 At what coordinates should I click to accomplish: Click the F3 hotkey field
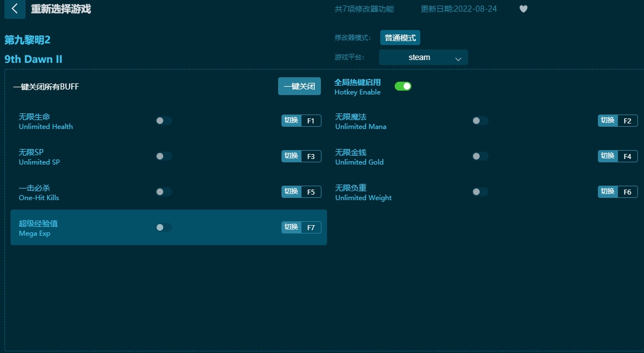(x=311, y=156)
